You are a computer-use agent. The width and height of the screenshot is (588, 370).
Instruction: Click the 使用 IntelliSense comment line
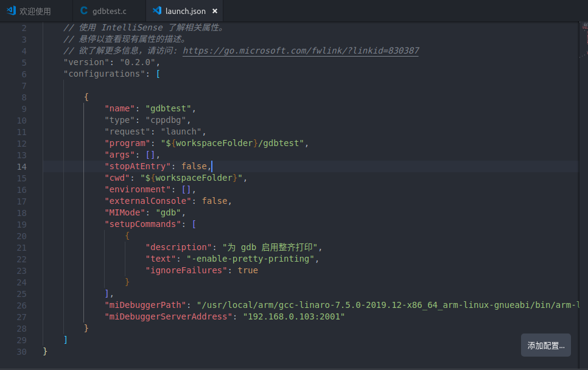coord(144,28)
